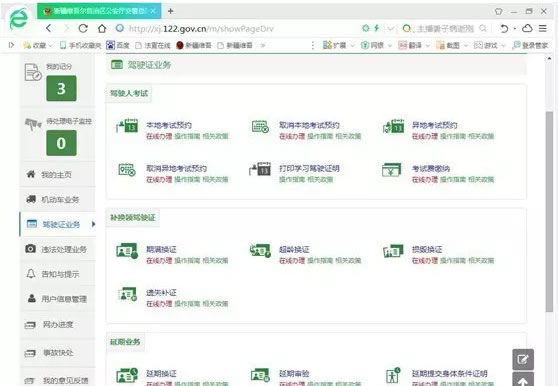Expand the 游戏 games dropdown
Viewport: 558px width, 386px height.
(503, 46)
